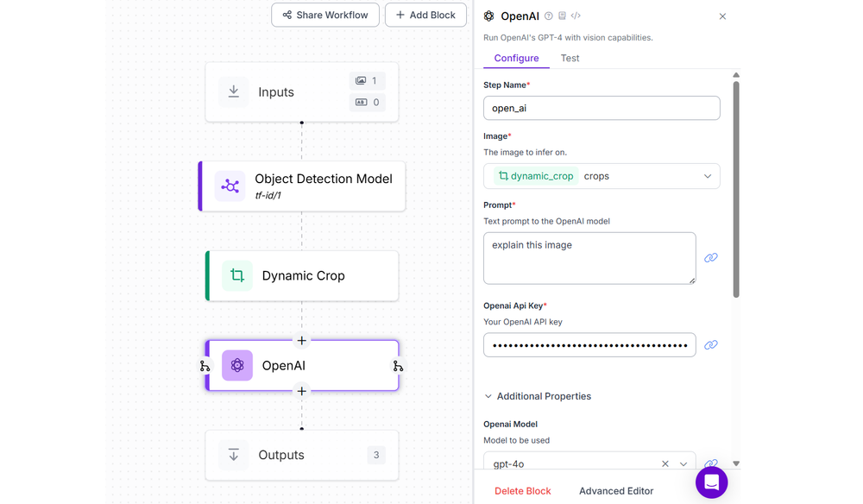Open the chat support bubble
The width and height of the screenshot is (863, 504).
point(711,482)
